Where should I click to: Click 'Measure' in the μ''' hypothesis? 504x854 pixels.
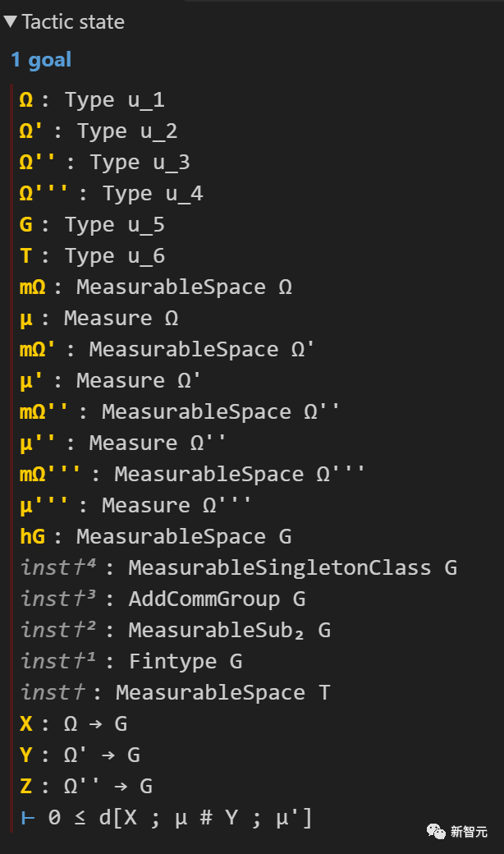[145, 506]
